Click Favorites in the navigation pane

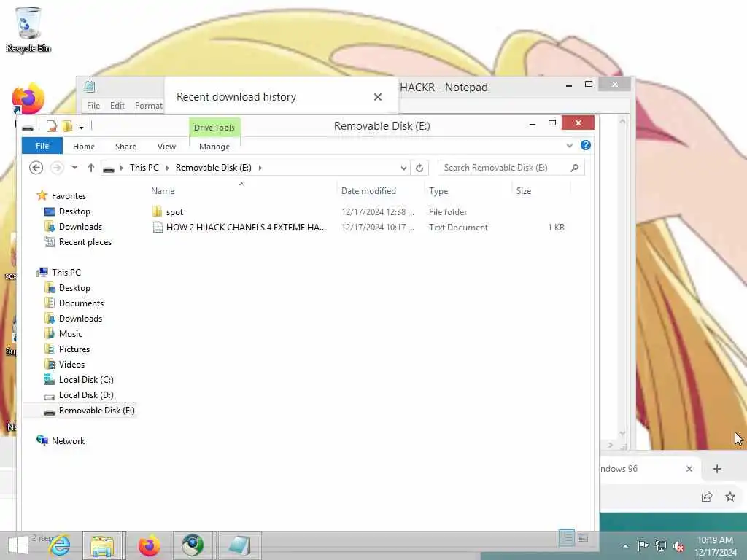[69, 195]
